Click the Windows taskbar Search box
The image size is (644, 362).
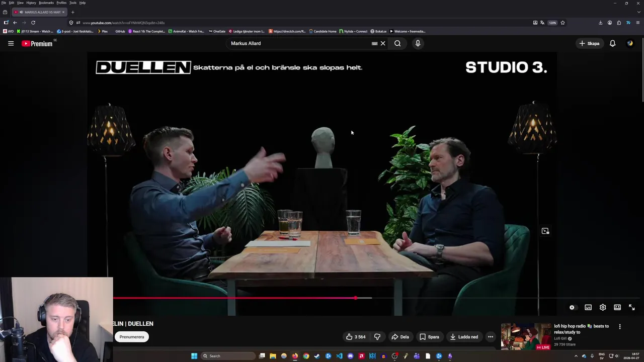pyautogui.click(x=228, y=356)
